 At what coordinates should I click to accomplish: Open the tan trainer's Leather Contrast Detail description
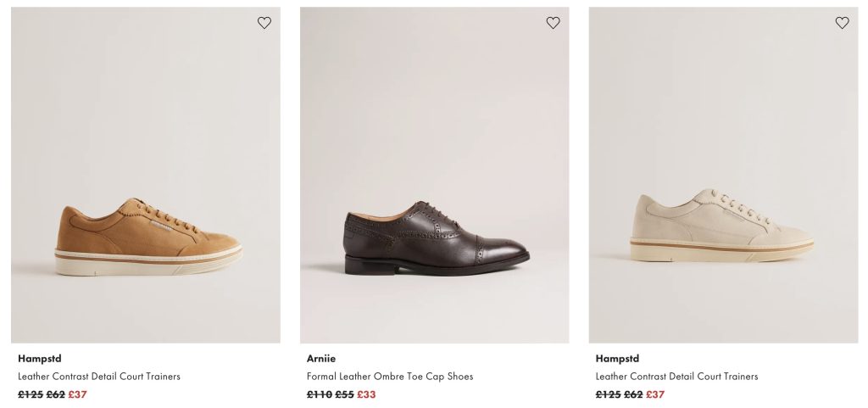tap(99, 377)
